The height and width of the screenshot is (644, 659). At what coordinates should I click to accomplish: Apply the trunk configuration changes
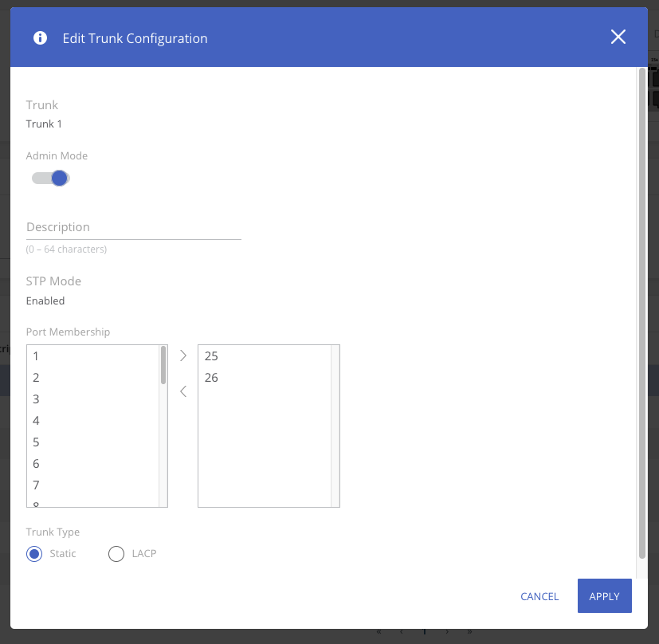click(x=604, y=596)
